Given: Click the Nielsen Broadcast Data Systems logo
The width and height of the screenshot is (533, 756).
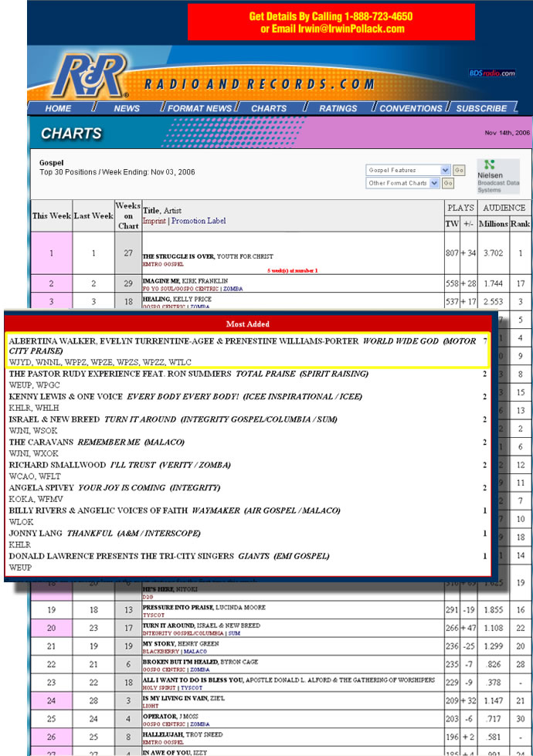Looking at the screenshot, I should (497, 176).
